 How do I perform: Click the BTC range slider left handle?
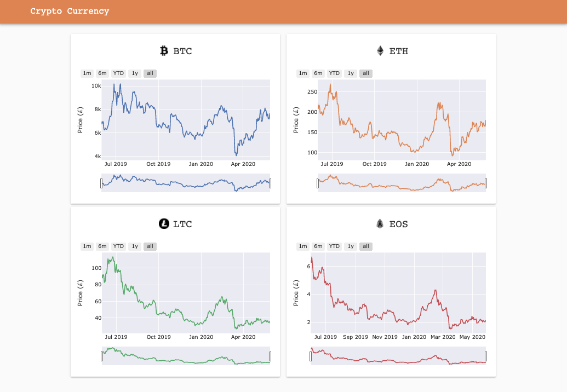pyautogui.click(x=101, y=183)
